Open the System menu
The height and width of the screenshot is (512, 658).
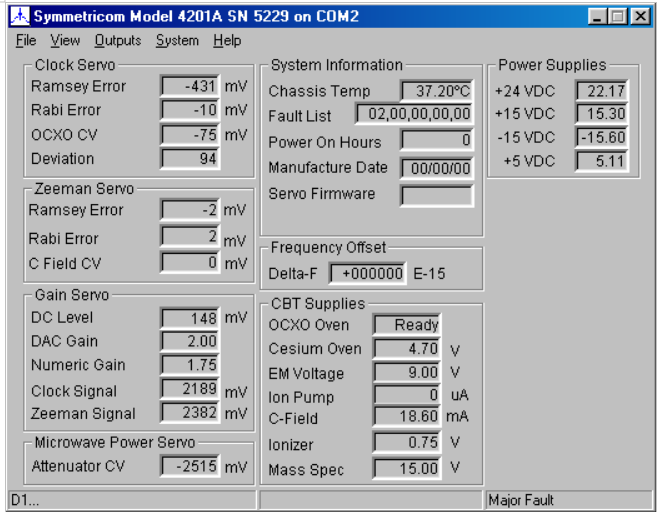pos(177,41)
